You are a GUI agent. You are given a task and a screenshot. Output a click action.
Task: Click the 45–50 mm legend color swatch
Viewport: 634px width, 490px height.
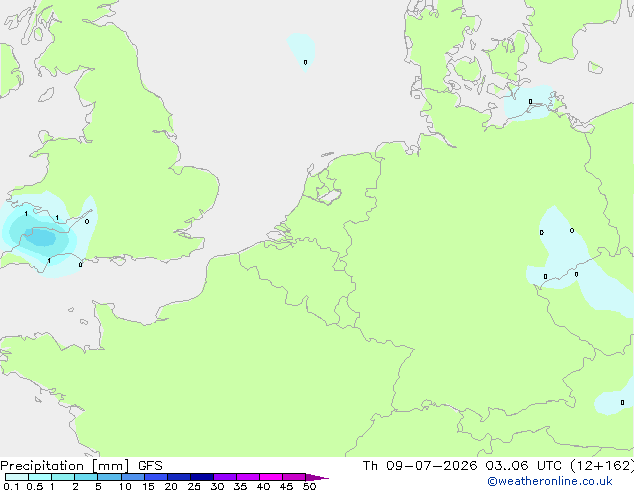tap(294, 477)
